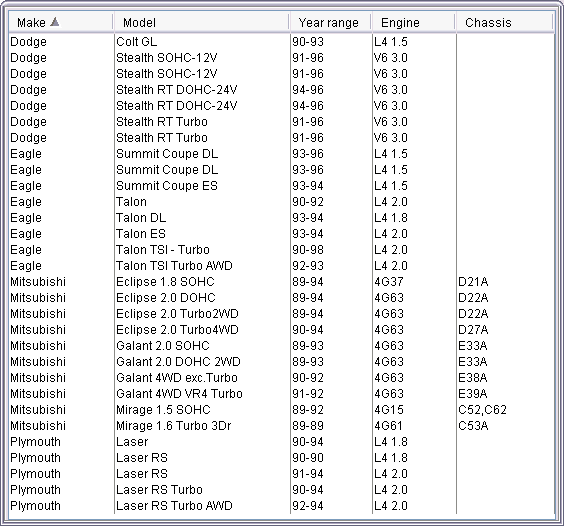The width and height of the screenshot is (564, 526).
Task: Select Galant 2.0 DOHC 2WD row
Action: [282, 362]
